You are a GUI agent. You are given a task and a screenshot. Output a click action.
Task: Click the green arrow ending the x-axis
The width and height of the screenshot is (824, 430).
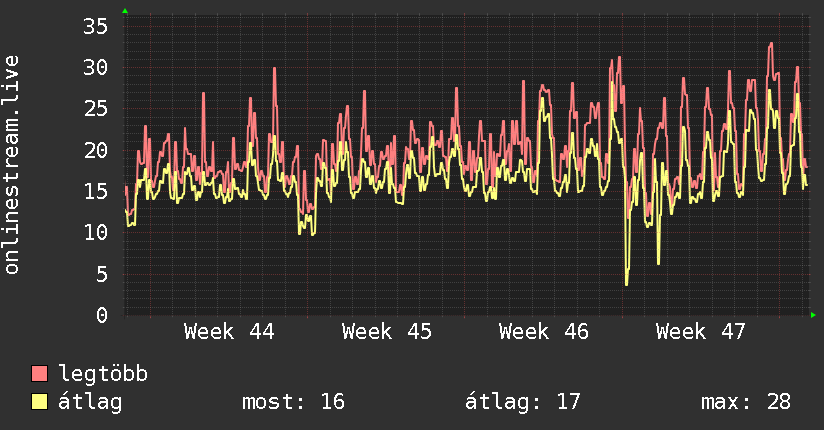pyautogui.click(x=813, y=315)
